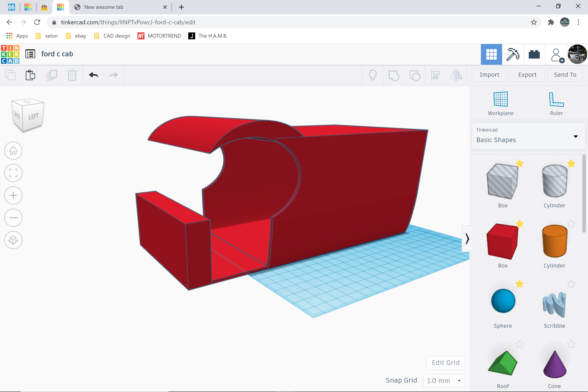588x392 pixels.
Task: Zoom out with the minus button
Action: click(x=13, y=217)
